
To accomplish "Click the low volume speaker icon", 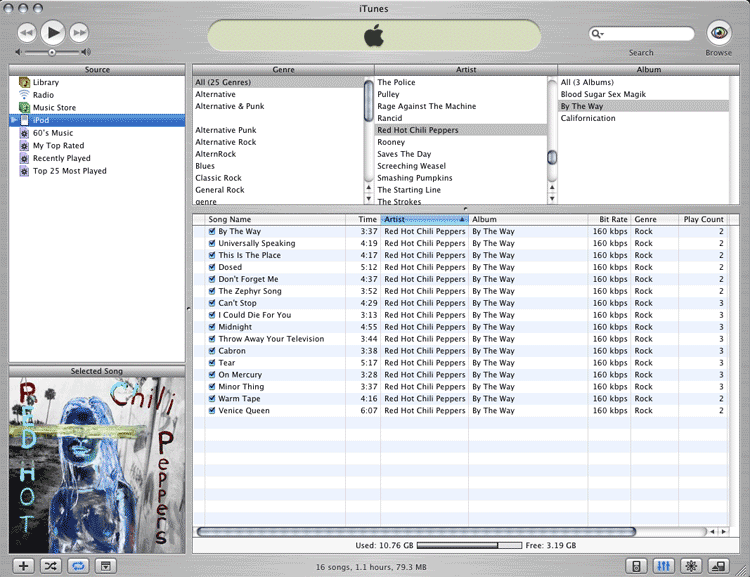I will 18,52.
